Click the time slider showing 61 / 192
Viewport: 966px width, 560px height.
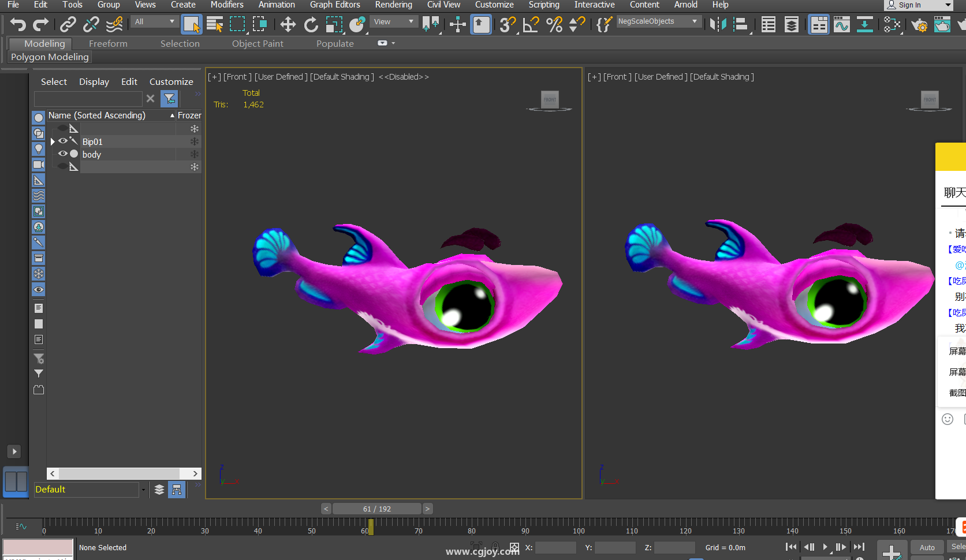376,509
